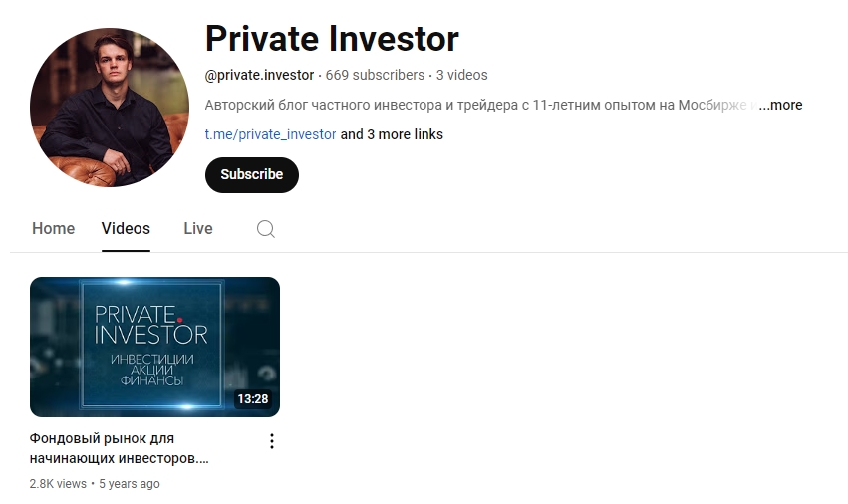Open the Private Investor video thumbnail

(x=154, y=347)
